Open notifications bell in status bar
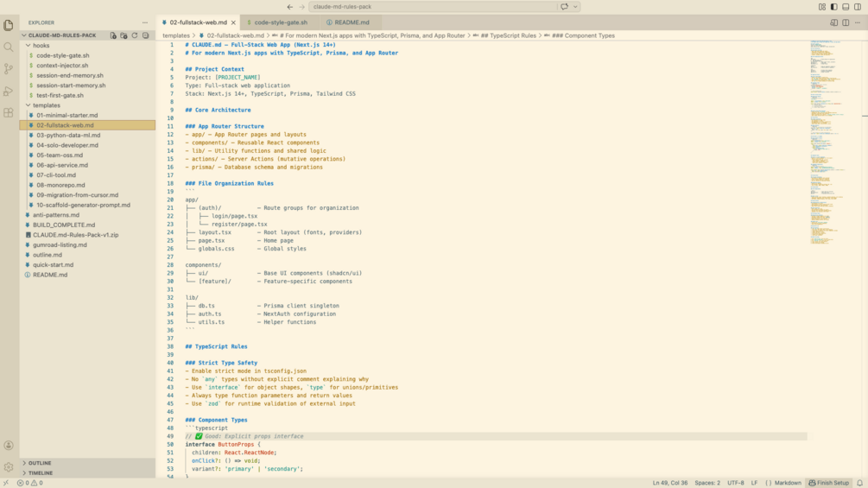The height and width of the screenshot is (488, 868). pyautogui.click(x=859, y=483)
